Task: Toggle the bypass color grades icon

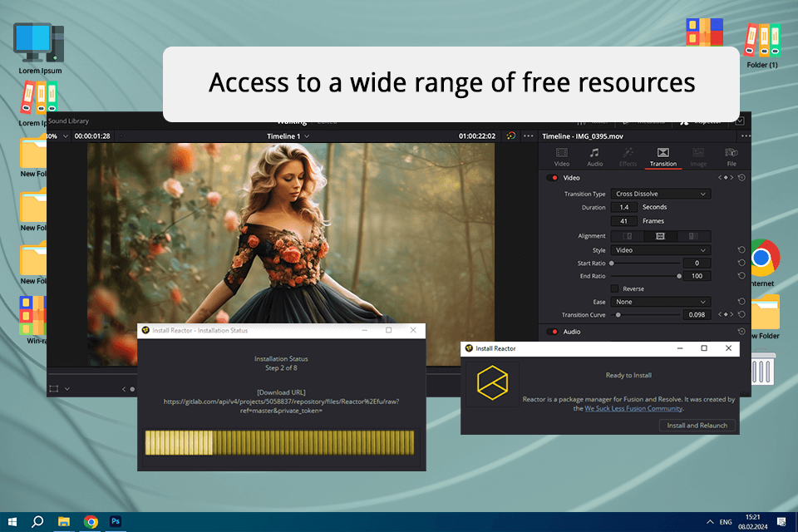Action: tap(511, 136)
